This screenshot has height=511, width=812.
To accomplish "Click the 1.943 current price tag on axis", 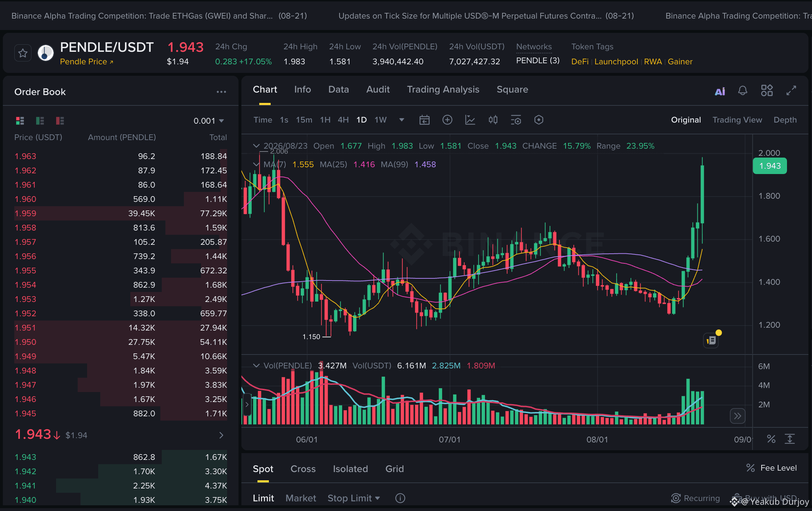I will coord(770,166).
